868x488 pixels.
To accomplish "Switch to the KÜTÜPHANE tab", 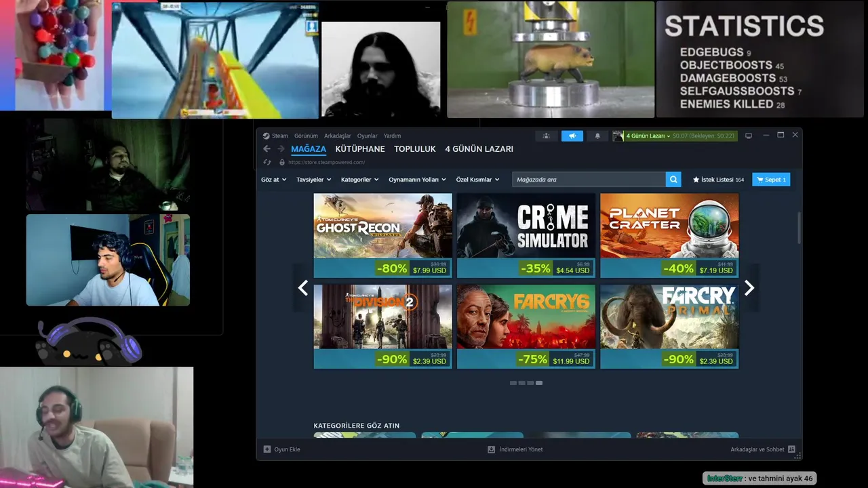I will pos(360,149).
